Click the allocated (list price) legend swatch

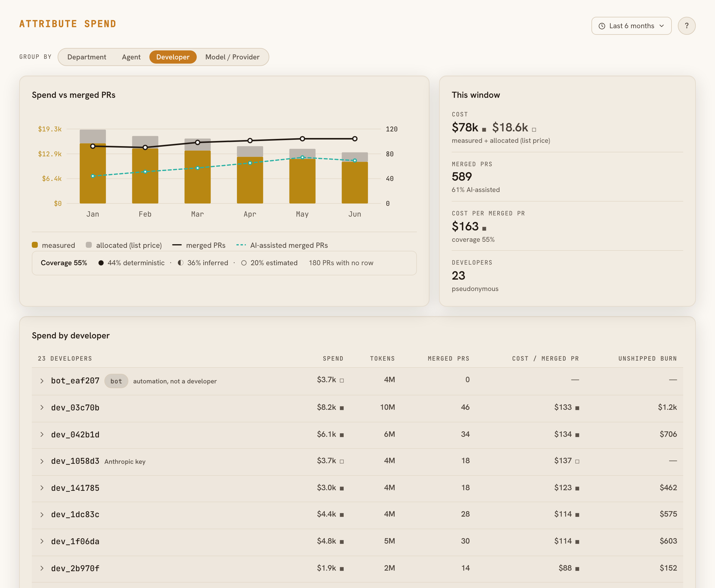[x=89, y=245]
